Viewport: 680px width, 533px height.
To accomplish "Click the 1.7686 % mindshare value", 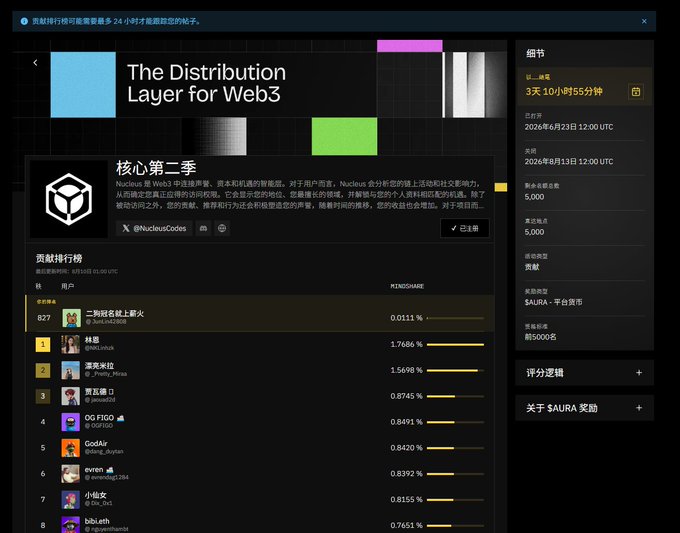I will tap(406, 344).
